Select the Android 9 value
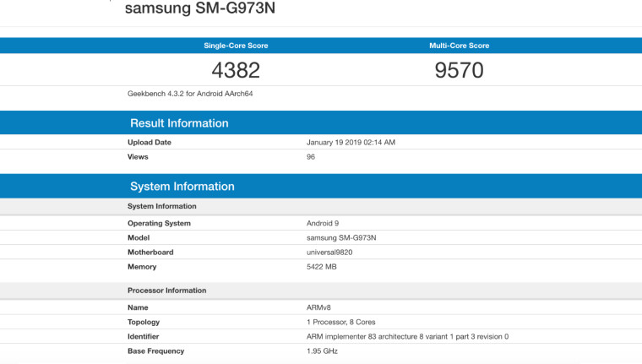The image size is (642, 364). [x=323, y=224]
